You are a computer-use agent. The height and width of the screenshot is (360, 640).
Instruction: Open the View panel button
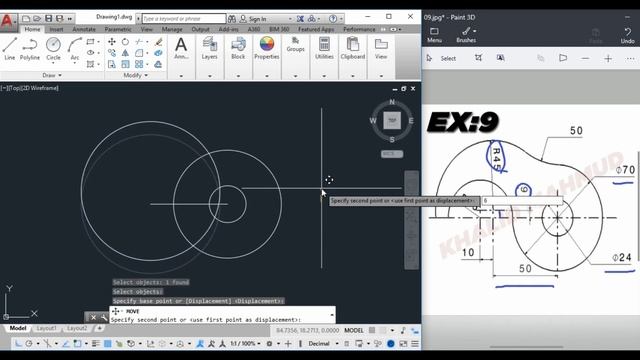point(381,48)
